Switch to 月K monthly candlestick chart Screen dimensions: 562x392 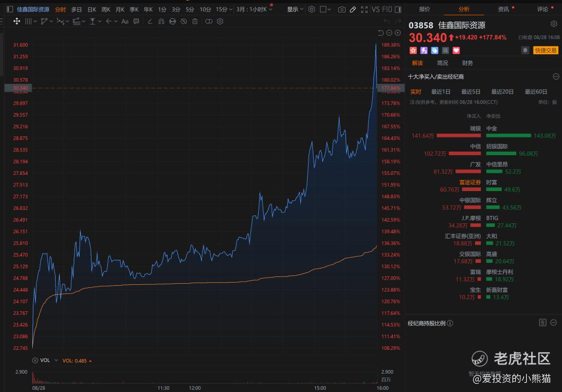[x=120, y=9]
